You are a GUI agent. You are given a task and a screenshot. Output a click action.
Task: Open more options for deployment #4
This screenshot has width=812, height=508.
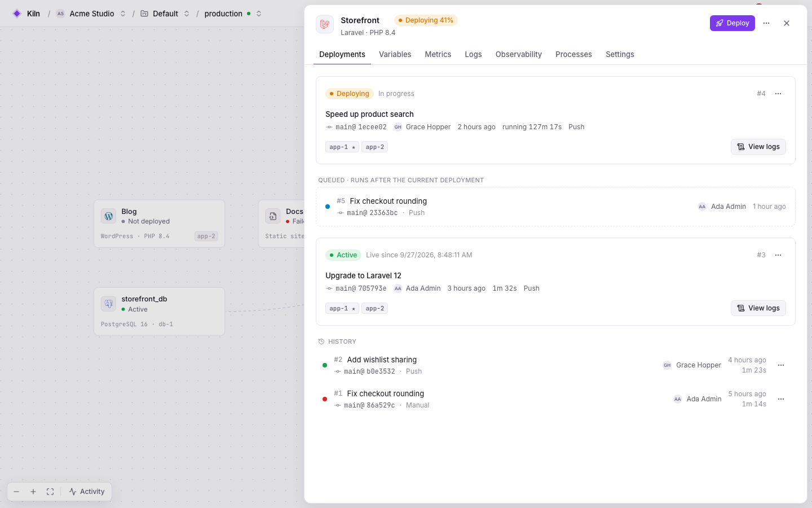click(x=778, y=94)
